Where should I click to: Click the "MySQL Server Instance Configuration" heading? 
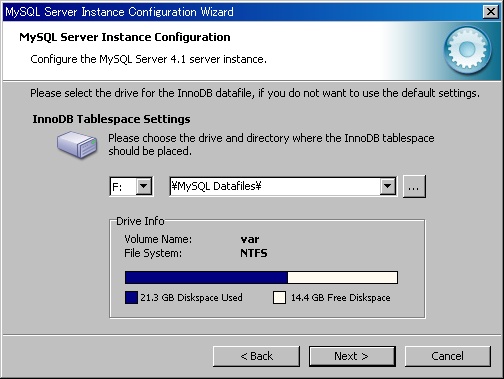click(125, 37)
